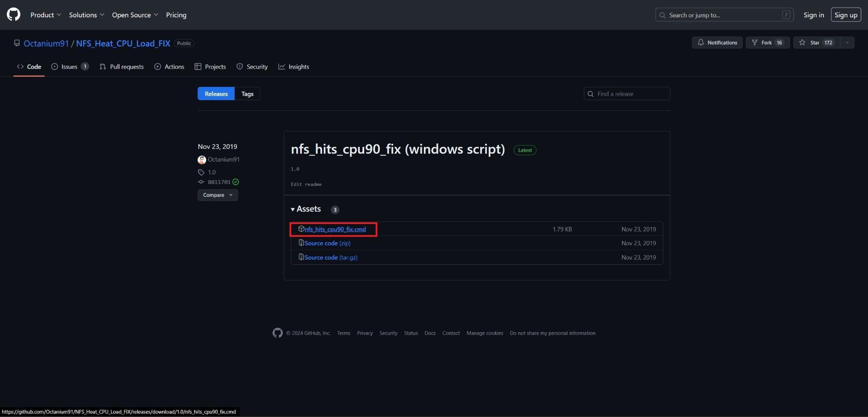Click the Edit readme release note text
The width and height of the screenshot is (868, 417).
[306, 185]
